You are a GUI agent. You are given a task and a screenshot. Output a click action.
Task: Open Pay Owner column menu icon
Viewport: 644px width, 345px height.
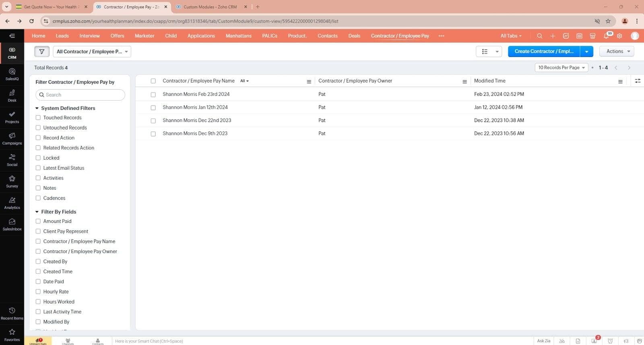point(464,82)
